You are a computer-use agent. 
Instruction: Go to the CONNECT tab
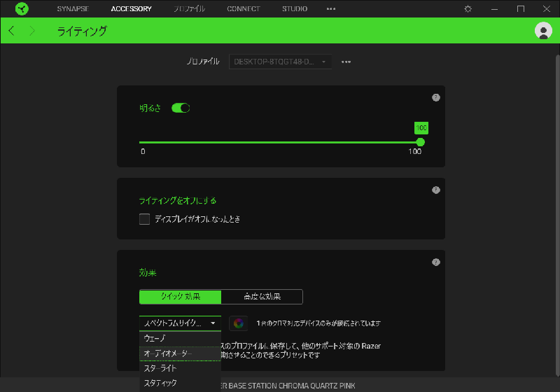pos(243,9)
